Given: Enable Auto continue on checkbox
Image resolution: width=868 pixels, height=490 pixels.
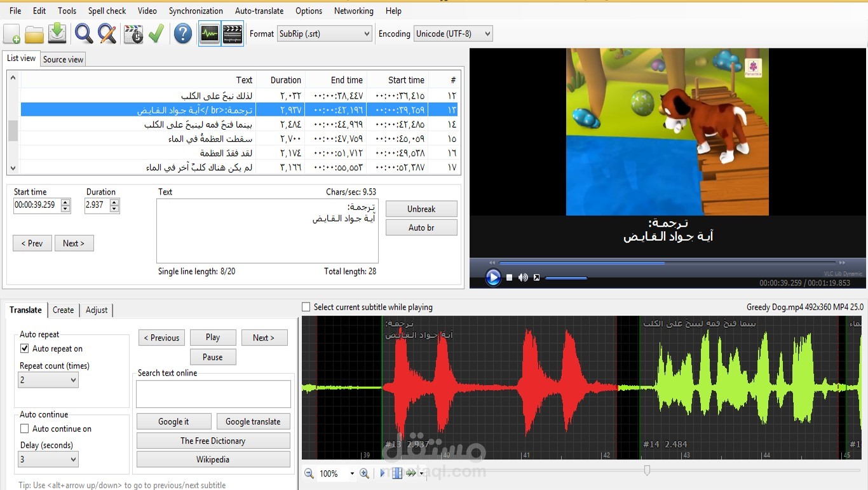Looking at the screenshot, I should click(25, 428).
